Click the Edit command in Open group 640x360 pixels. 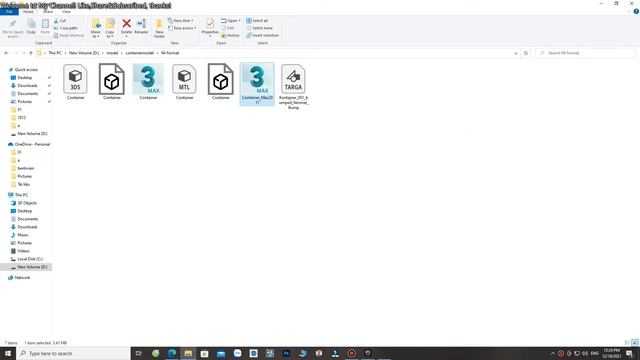[228, 28]
